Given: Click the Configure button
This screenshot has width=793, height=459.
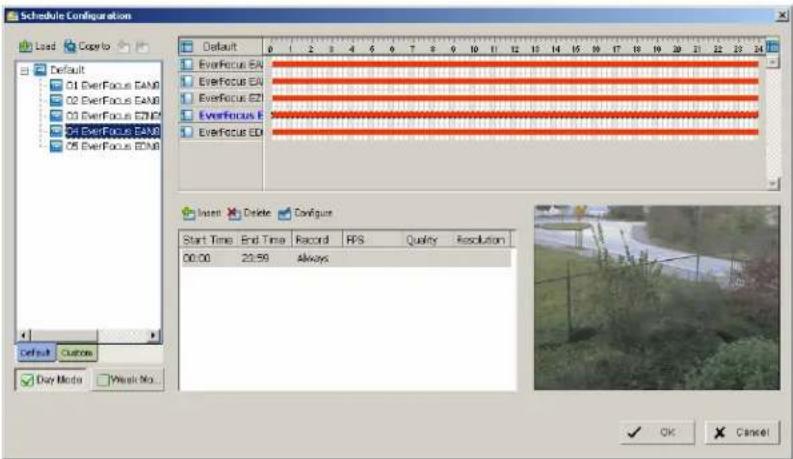Looking at the screenshot, I should coord(305,213).
